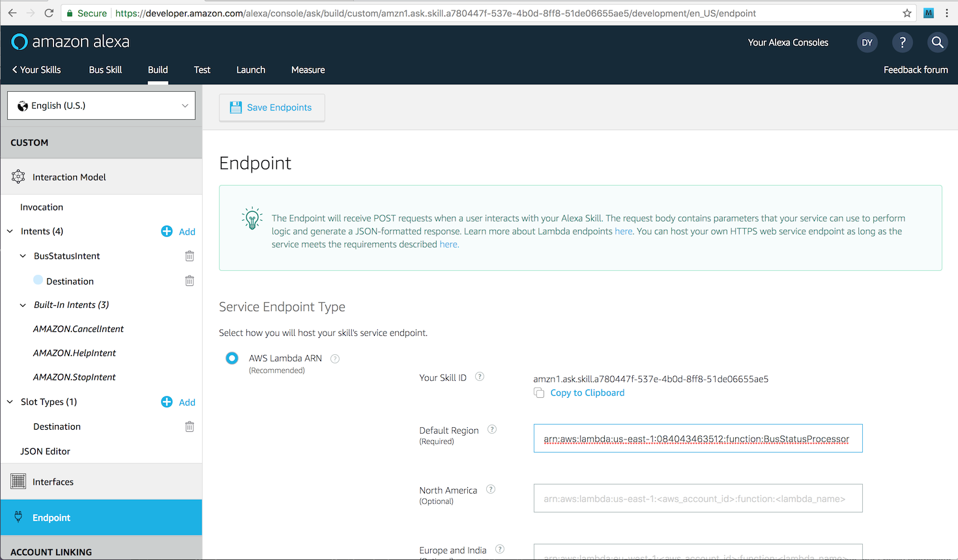The height and width of the screenshot is (560, 958).
Task: Click the amazon alexa logo
Action: [70, 42]
